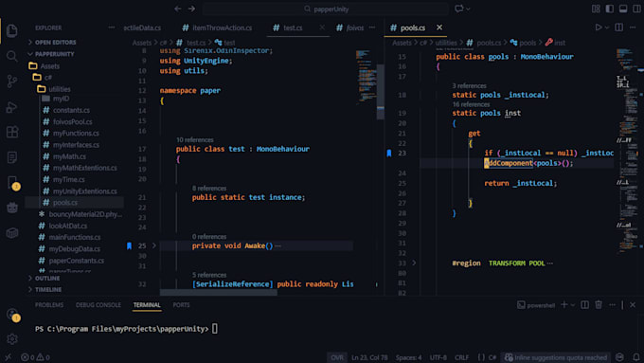Open the Ports panel tab
Image resolution: width=644 pixels, height=363 pixels.
181,305
